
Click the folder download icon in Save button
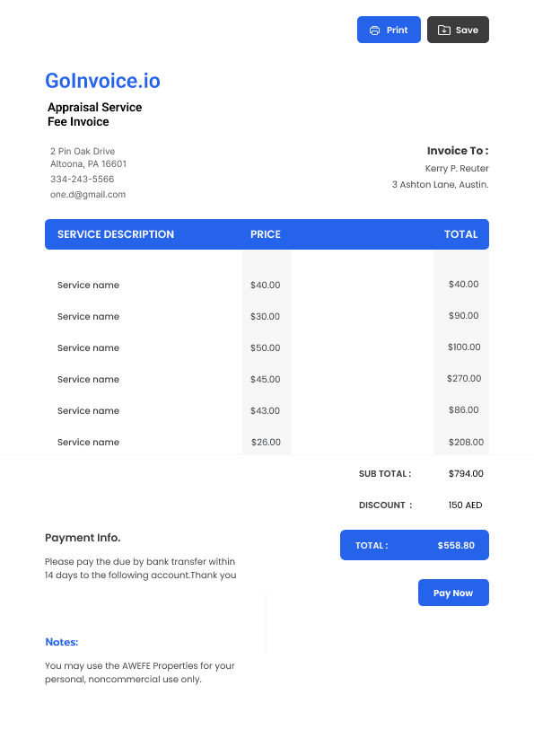click(x=444, y=30)
